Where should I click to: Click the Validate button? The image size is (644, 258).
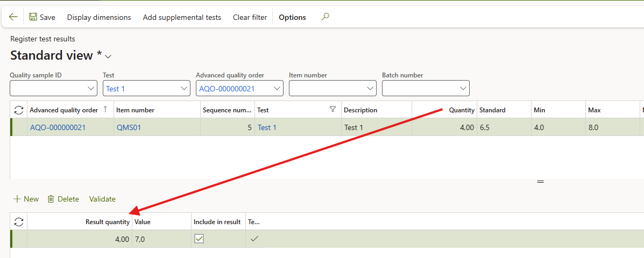point(102,199)
